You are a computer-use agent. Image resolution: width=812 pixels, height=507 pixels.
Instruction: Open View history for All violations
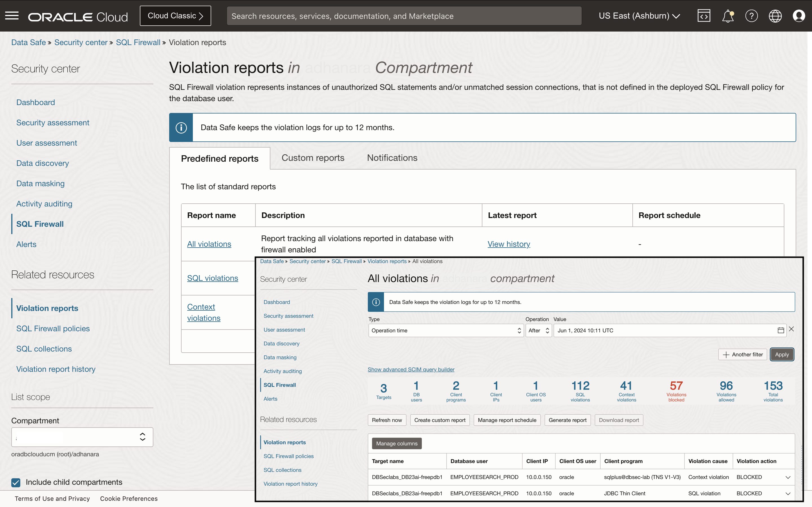[509, 244]
